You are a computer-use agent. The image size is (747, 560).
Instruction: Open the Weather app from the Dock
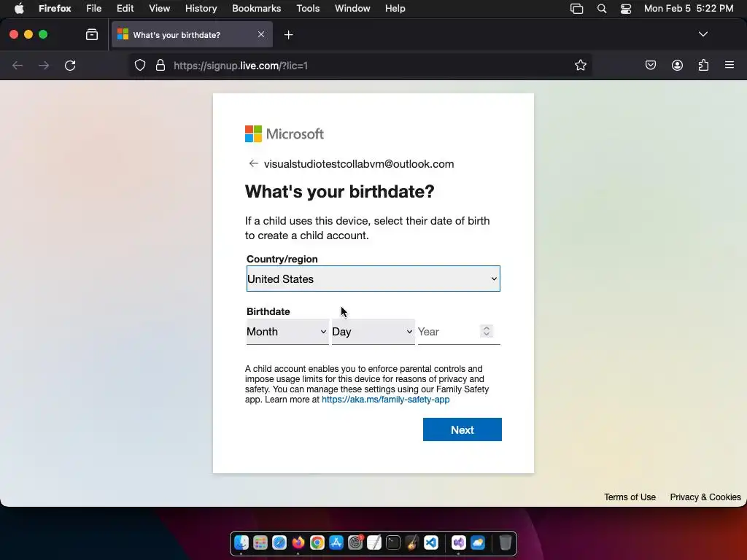point(477,542)
